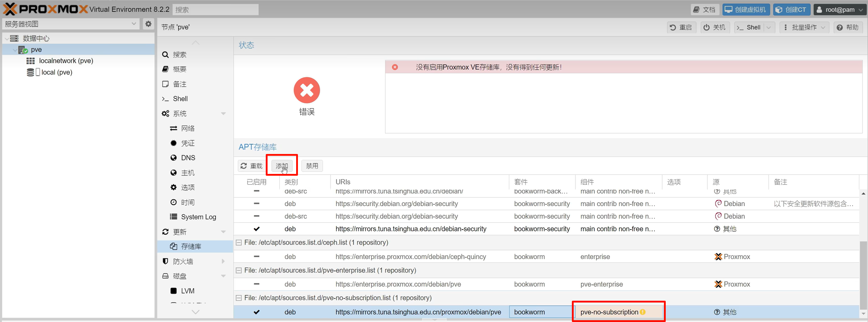Collapse the pve node expander
Viewport: 868px width, 322px height.
point(15,50)
